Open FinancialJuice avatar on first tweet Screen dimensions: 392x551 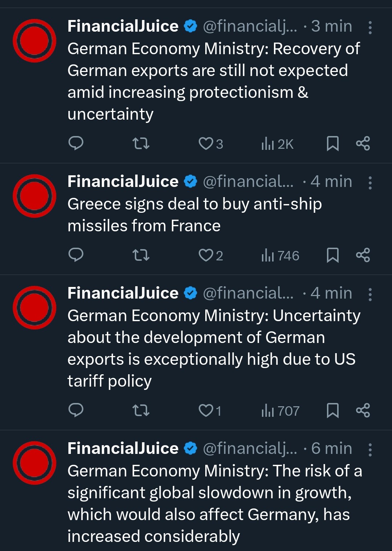coord(35,41)
